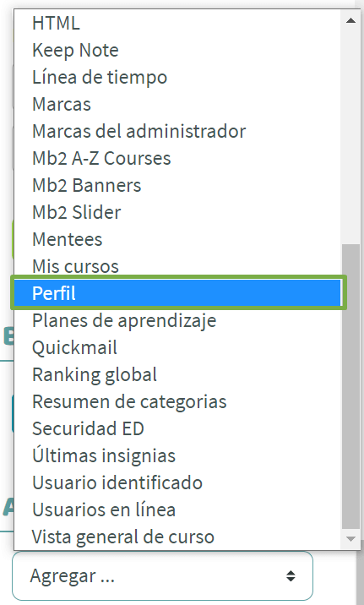Choose Mb2 A-Z Courses

177,158
